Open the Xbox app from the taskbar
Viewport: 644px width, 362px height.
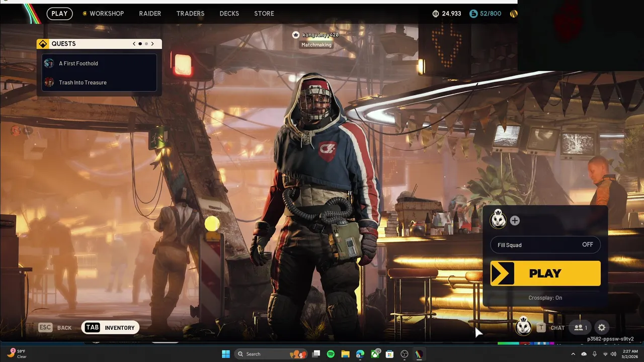click(375, 354)
